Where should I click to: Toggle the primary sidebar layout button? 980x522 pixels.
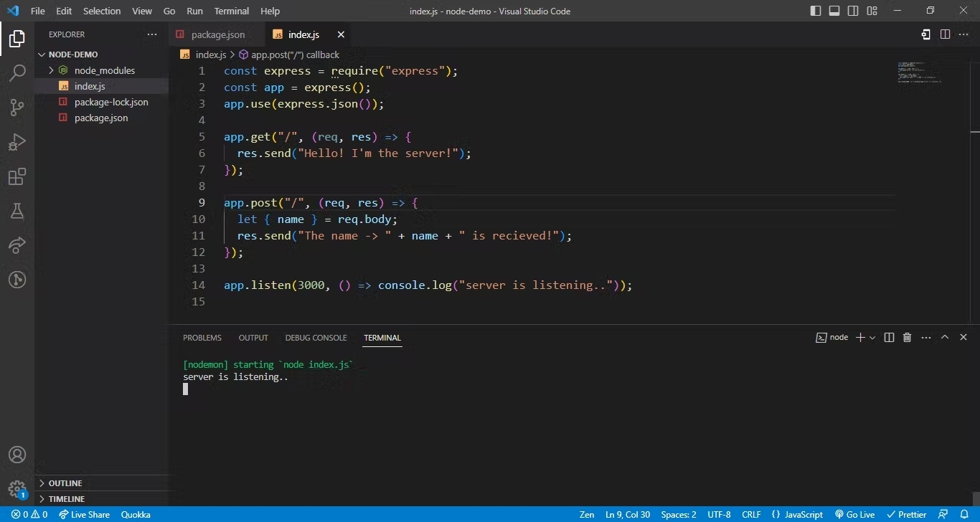click(x=816, y=11)
